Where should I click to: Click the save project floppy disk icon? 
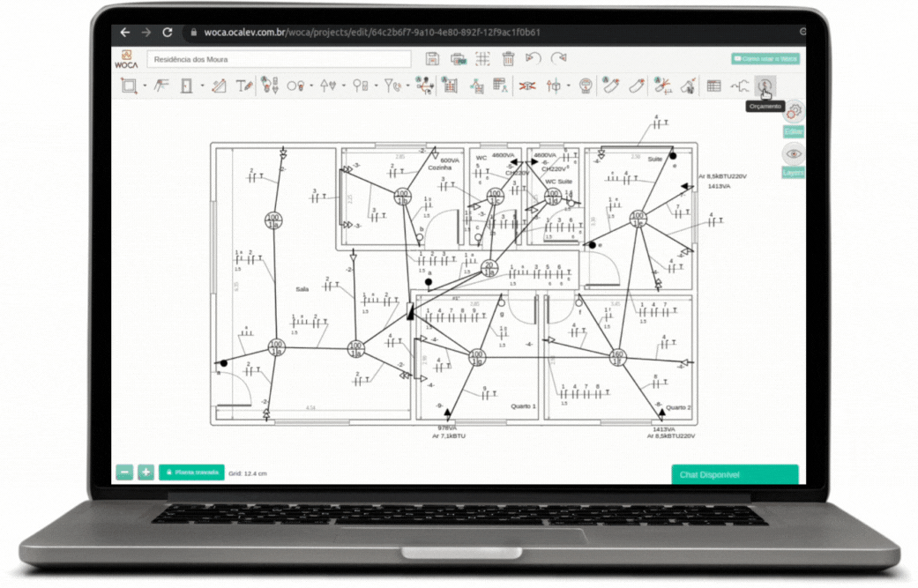pyautogui.click(x=432, y=59)
